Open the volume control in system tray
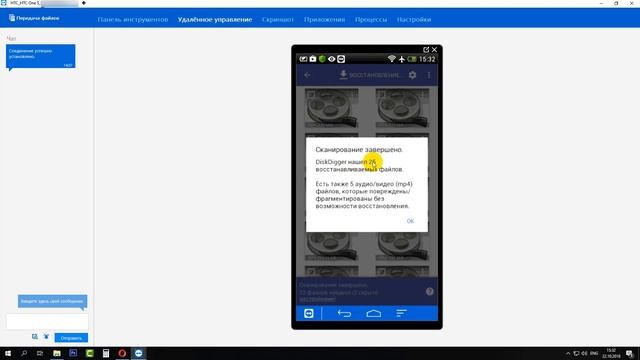The width and height of the screenshot is (640, 360). [x=584, y=353]
